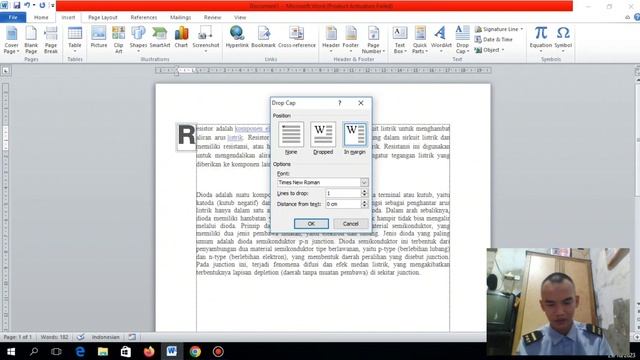
Task: Insert an Equation
Action: pyautogui.click(x=541, y=39)
